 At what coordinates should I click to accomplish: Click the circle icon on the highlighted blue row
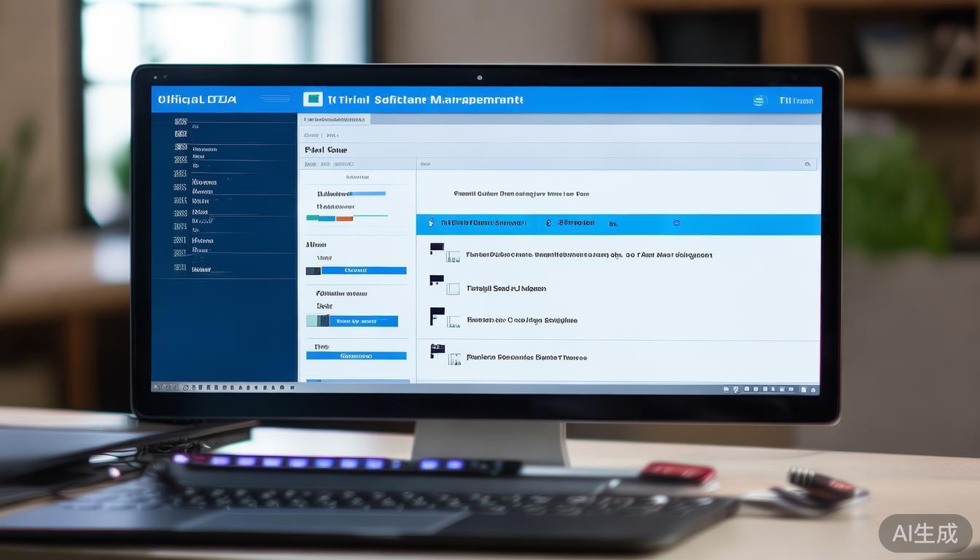677,222
